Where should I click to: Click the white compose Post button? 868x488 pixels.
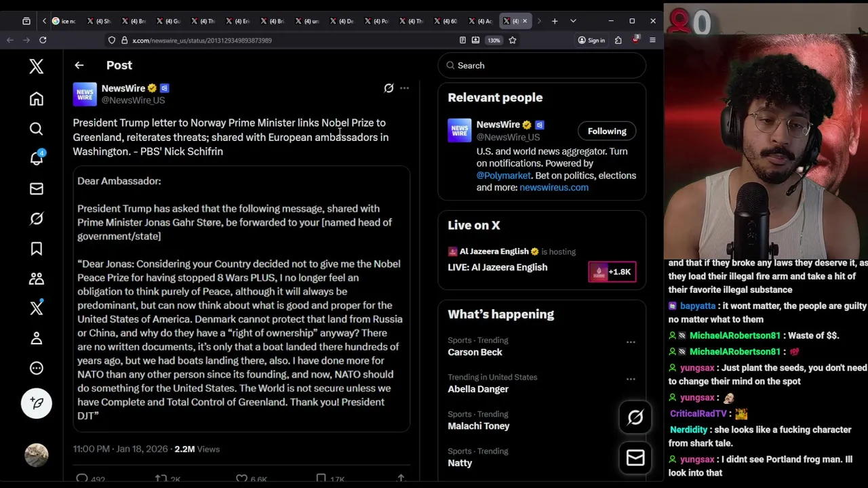(37, 403)
